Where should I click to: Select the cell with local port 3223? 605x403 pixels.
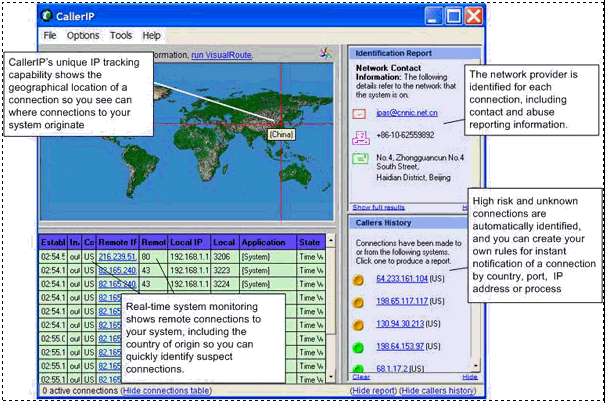[225, 270]
